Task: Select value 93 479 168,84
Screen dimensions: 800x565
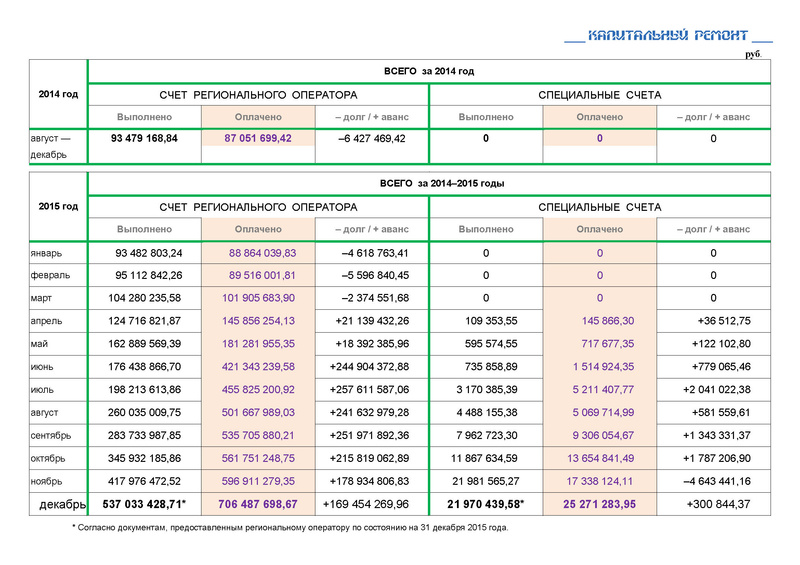Action: (x=144, y=138)
